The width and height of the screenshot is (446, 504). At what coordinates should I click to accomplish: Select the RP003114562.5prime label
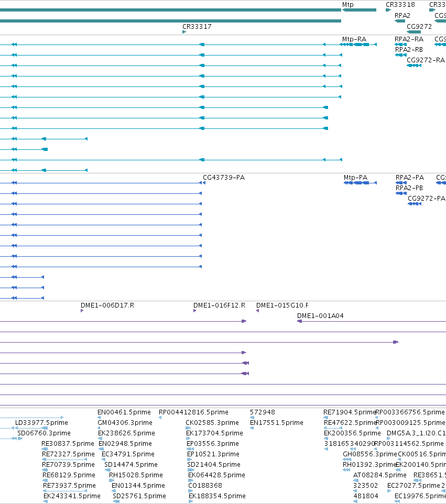pyautogui.click(x=409, y=444)
